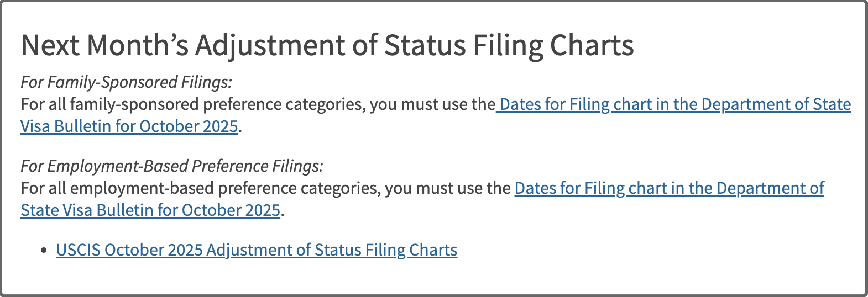The height and width of the screenshot is (297, 868).
Task: Open family-sponsored Dates for Filing chart link
Action: pyautogui.click(x=674, y=104)
